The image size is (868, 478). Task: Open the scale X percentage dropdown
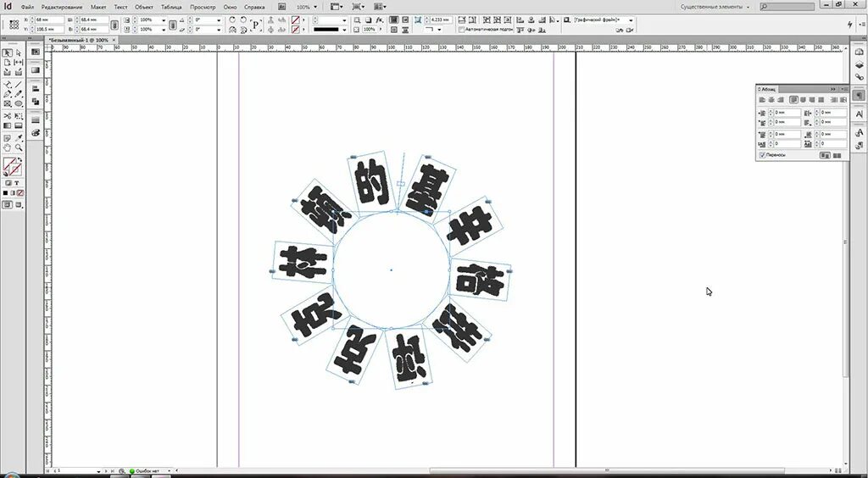[x=164, y=20]
